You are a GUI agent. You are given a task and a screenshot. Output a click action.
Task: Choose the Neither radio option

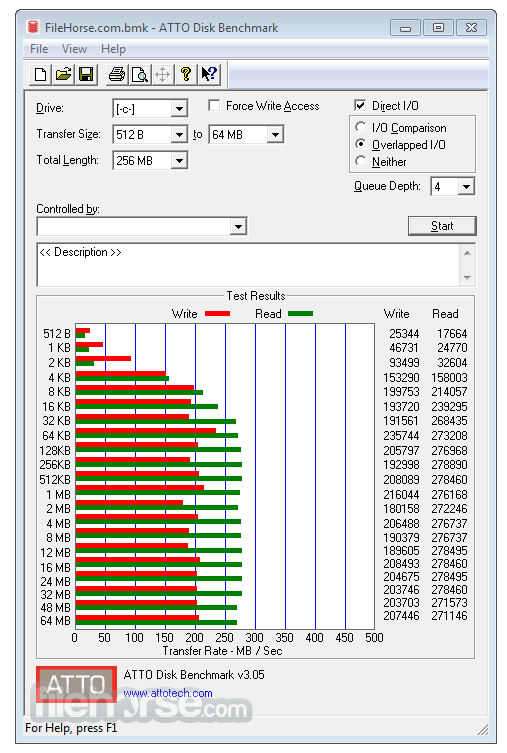pos(361,161)
